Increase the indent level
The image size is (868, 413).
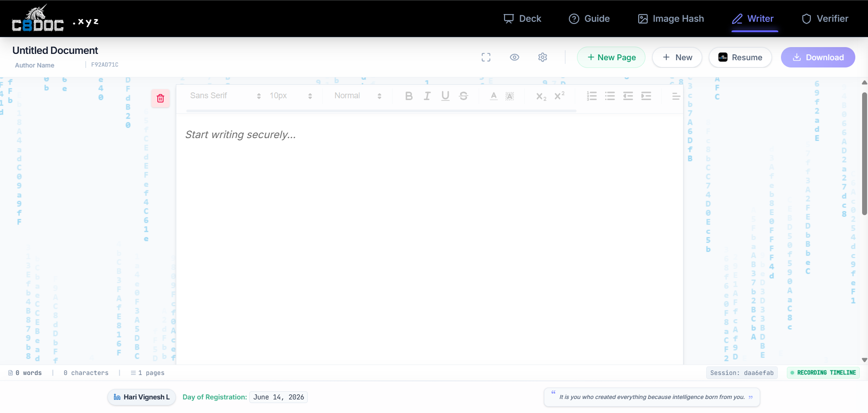(646, 96)
